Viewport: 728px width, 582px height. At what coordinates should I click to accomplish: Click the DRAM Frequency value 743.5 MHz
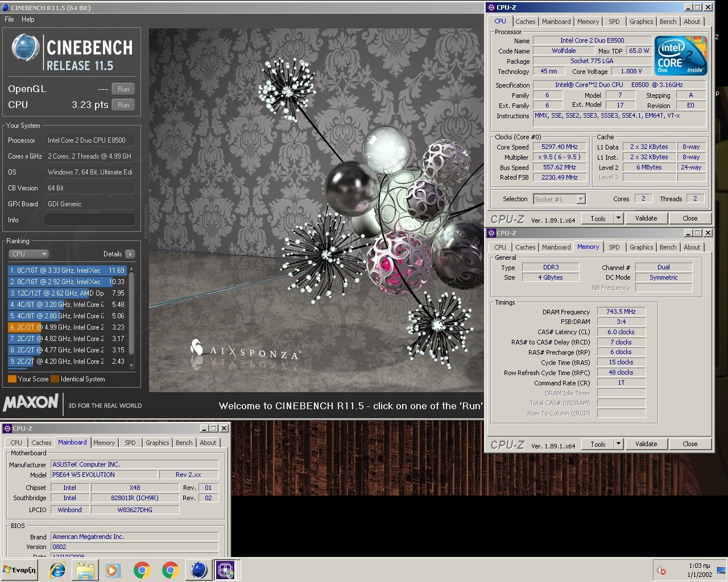click(x=621, y=311)
